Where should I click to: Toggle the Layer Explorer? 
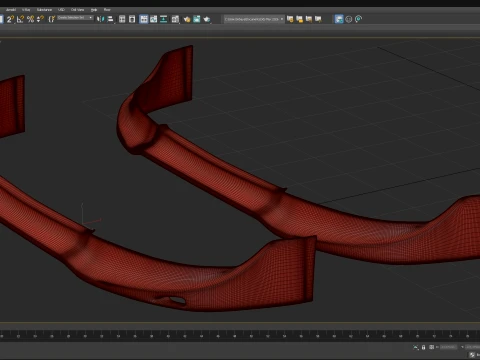pyautogui.click(x=132, y=19)
